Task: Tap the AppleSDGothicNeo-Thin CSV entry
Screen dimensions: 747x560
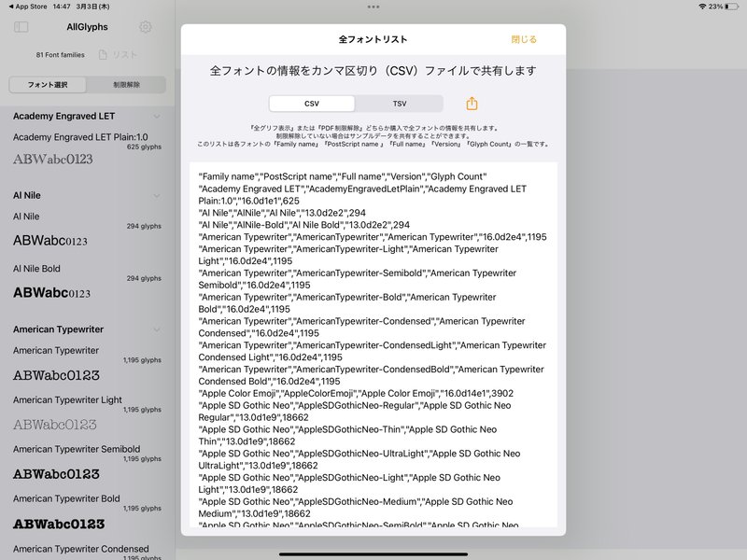Action: [347, 435]
